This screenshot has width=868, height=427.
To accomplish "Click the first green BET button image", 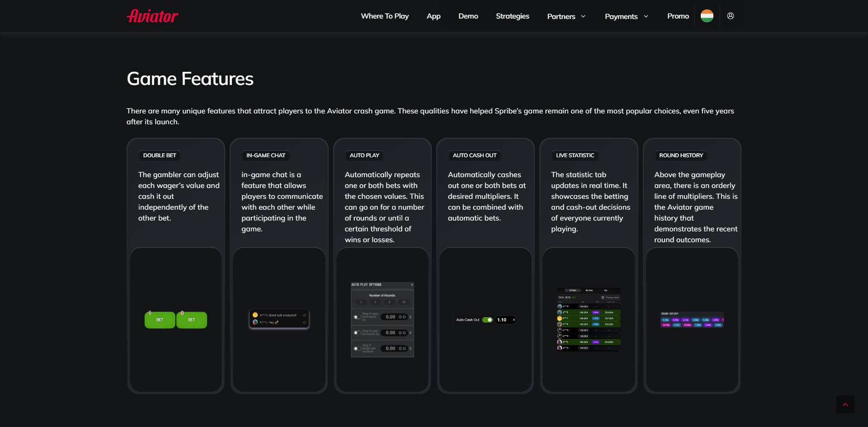I will coord(160,320).
